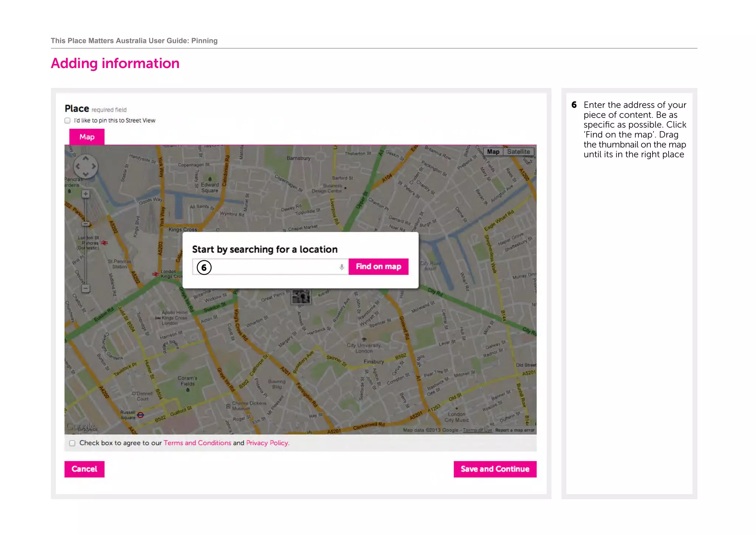Select the pink Map tab

coord(87,137)
